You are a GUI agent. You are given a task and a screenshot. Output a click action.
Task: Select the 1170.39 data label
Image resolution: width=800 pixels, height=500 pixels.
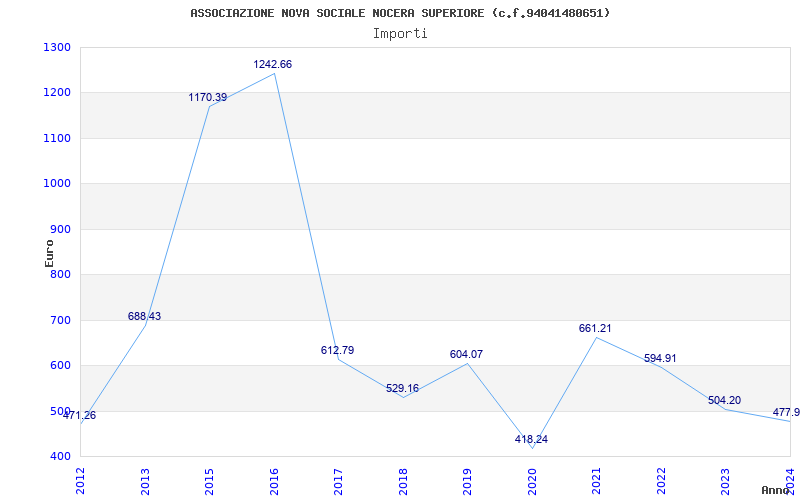coord(208,97)
